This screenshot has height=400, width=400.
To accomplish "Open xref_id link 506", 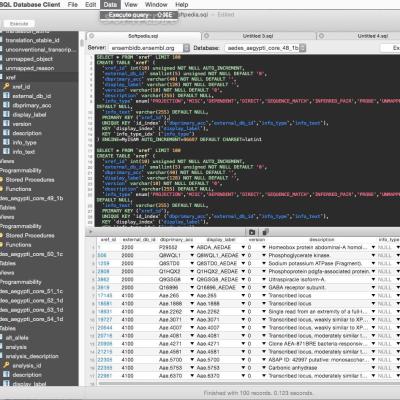I will click(102, 255).
